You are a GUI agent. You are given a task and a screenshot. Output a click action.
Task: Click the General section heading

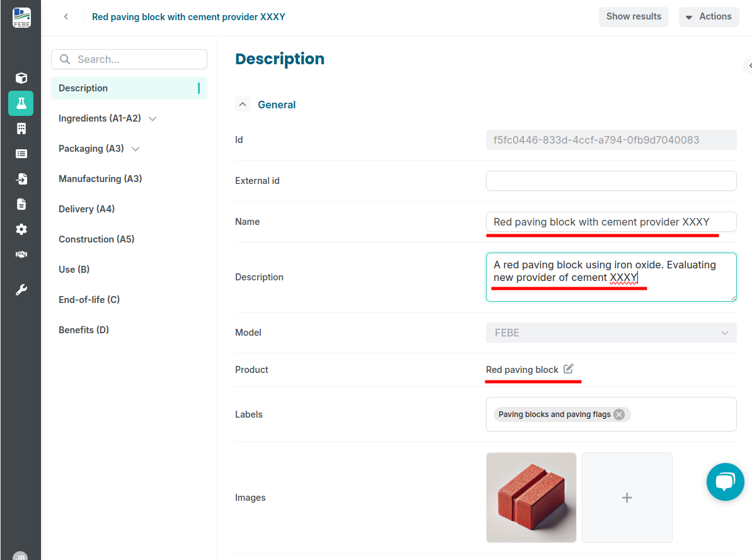pos(277,105)
